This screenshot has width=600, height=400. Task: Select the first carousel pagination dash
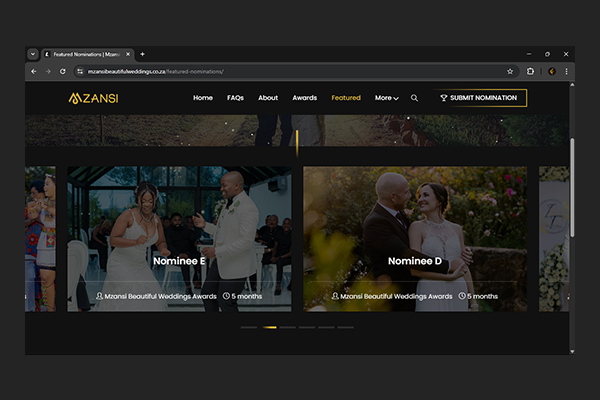pos(249,328)
